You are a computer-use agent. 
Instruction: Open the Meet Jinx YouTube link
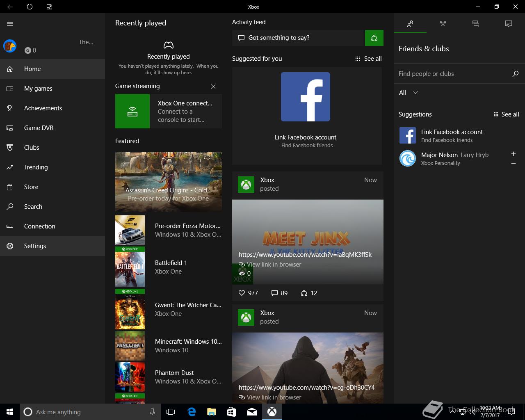point(305,255)
